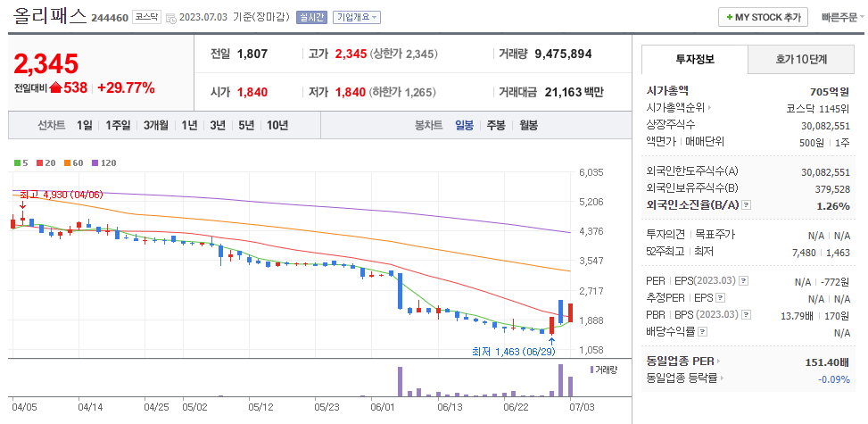Switch to the 호가10단계 tab

[801, 59]
